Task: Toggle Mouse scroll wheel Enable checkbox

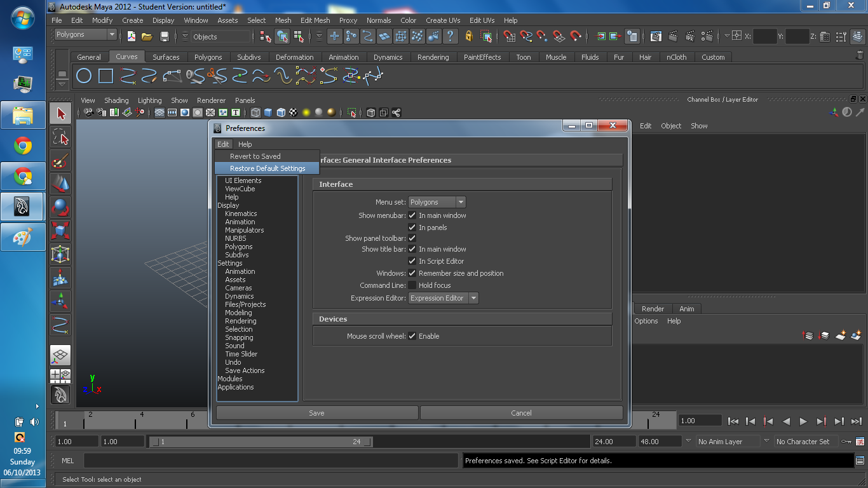Action: (x=412, y=336)
